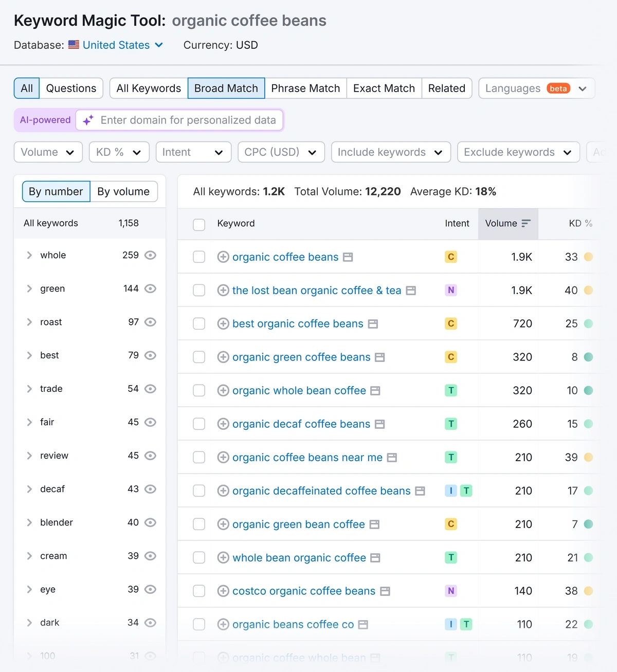Expand the 'roast' keyword group
This screenshot has height=672, width=617.
point(29,322)
